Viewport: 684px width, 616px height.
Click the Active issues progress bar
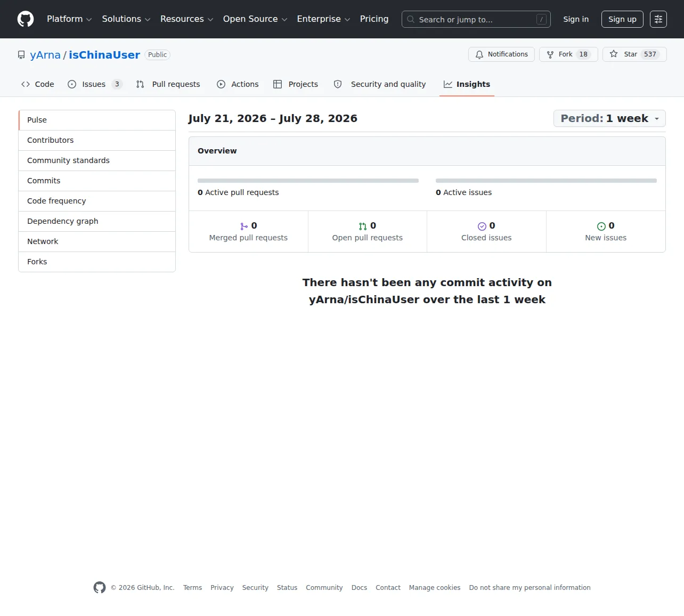coord(546,181)
